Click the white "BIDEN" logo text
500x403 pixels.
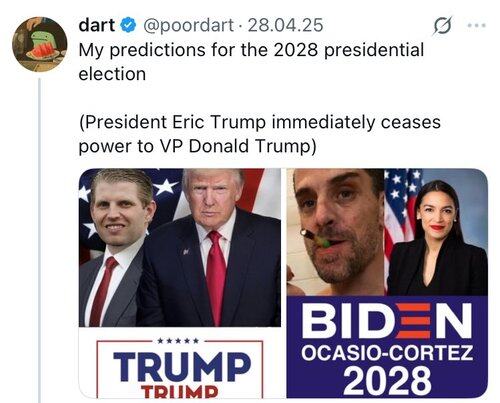[386, 321]
